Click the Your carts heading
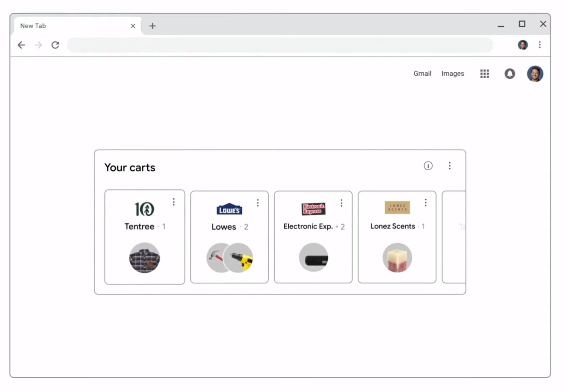Image resolution: width=568 pixels, height=392 pixels. click(130, 167)
